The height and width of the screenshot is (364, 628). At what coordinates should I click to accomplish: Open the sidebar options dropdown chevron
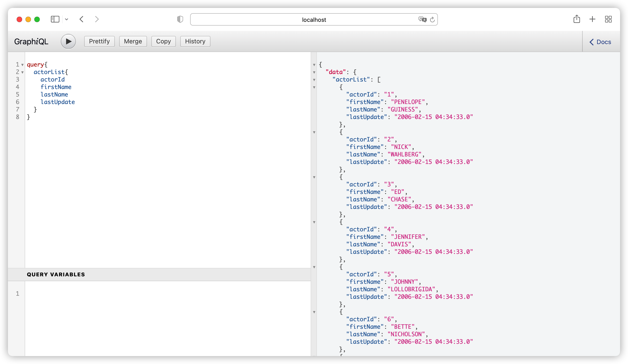[x=67, y=19]
